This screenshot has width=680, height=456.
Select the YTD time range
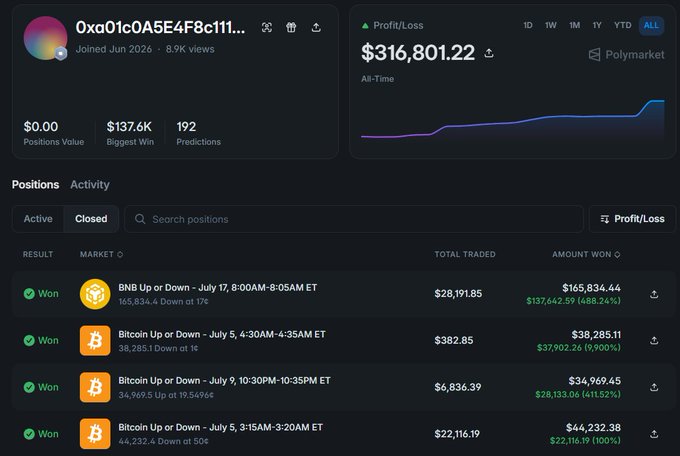(622, 25)
